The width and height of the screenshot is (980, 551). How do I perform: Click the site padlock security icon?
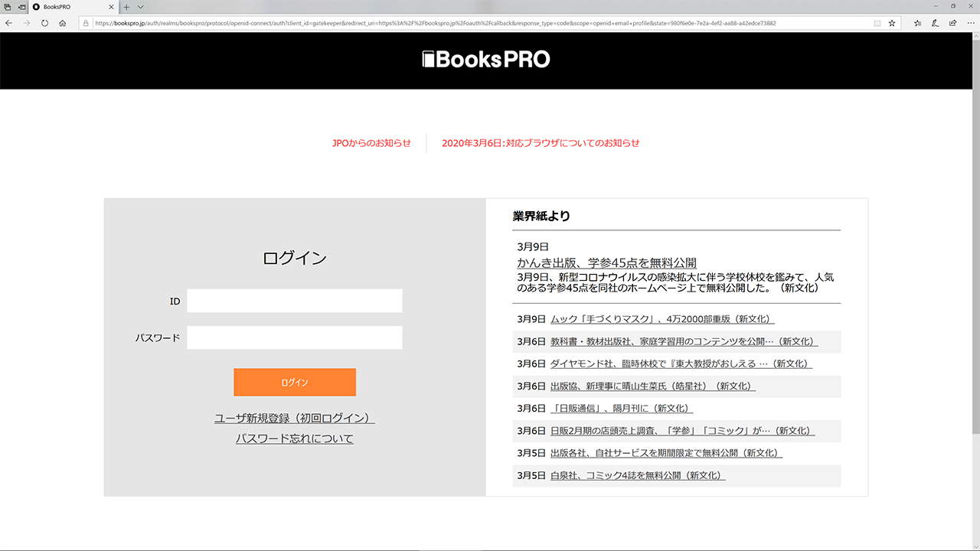(87, 23)
